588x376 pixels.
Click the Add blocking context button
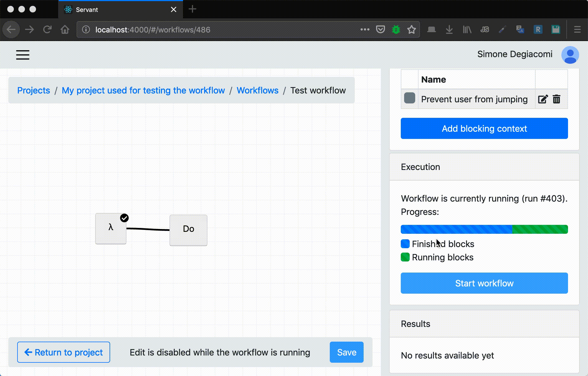click(x=484, y=128)
